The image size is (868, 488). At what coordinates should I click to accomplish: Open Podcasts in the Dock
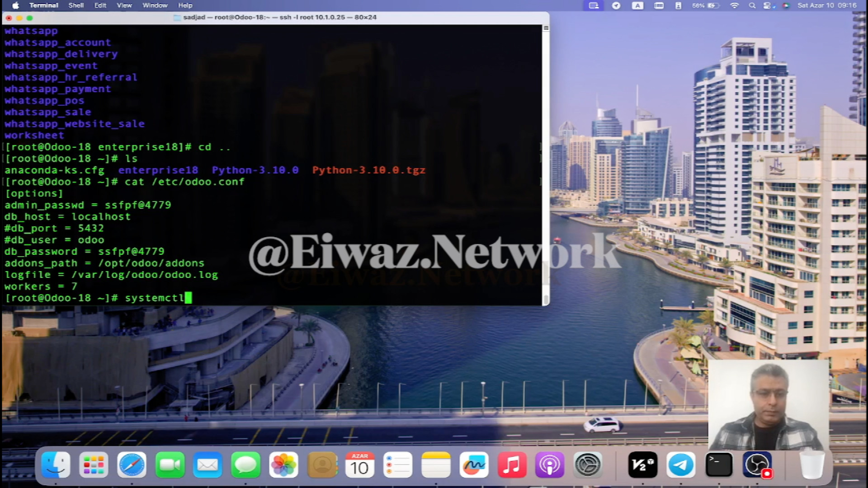pyautogui.click(x=550, y=465)
